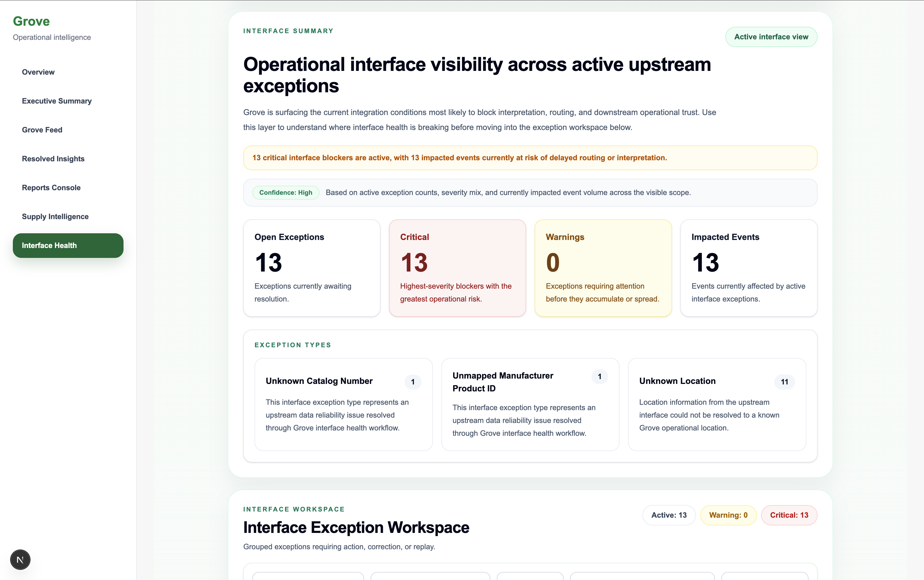Click the Unknown Location description paragraph

tap(709, 415)
